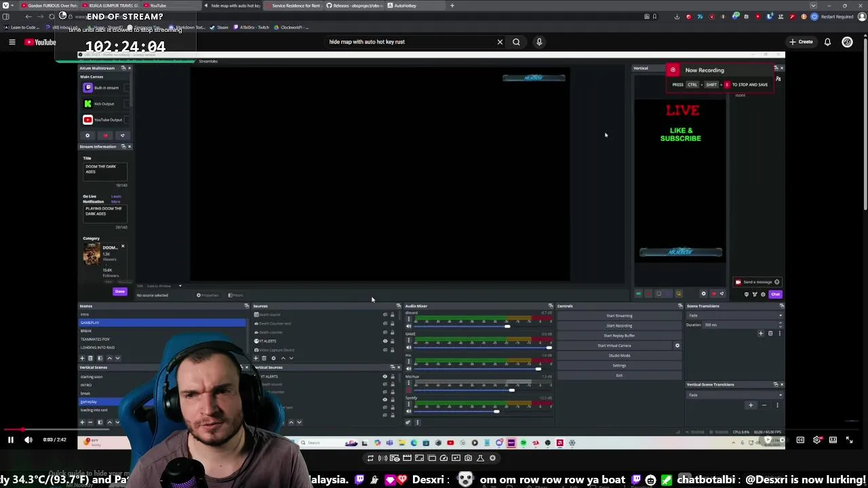The height and width of the screenshot is (488, 868).
Task: Switch to KUALA LUMPUR TRAVEL tab
Action: (111, 5)
